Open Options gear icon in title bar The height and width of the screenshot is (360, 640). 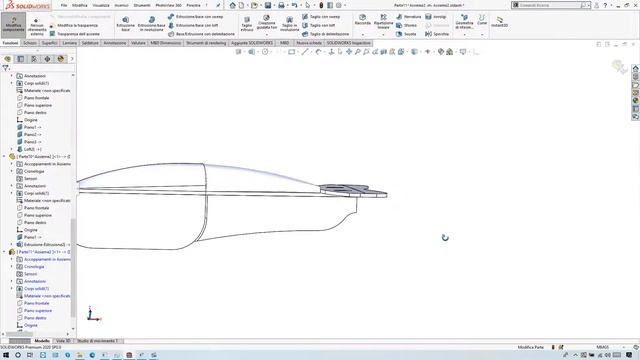tap(338, 5)
